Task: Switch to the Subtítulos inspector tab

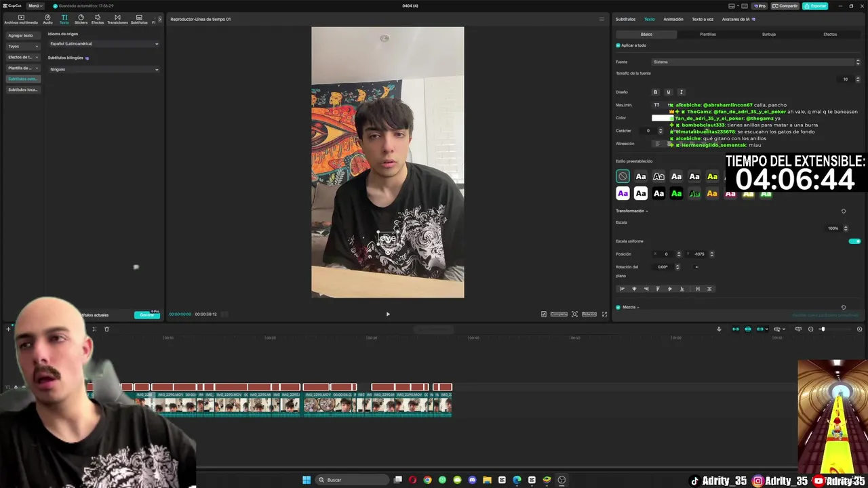Action: tap(625, 19)
